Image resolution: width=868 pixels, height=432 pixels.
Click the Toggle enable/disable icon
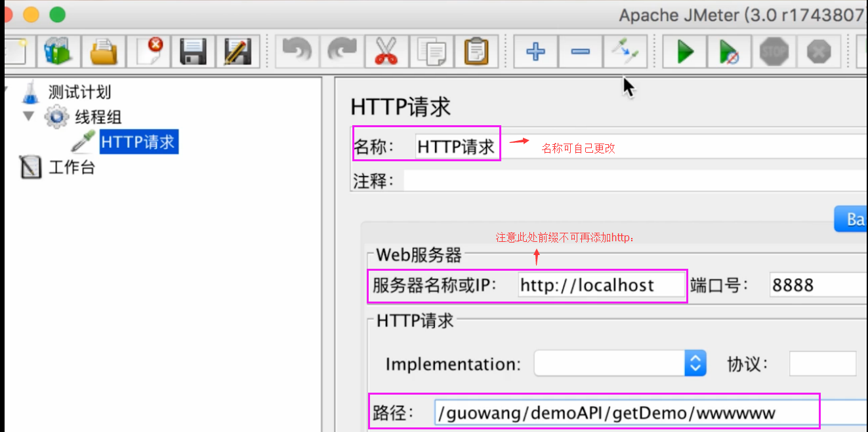point(625,50)
